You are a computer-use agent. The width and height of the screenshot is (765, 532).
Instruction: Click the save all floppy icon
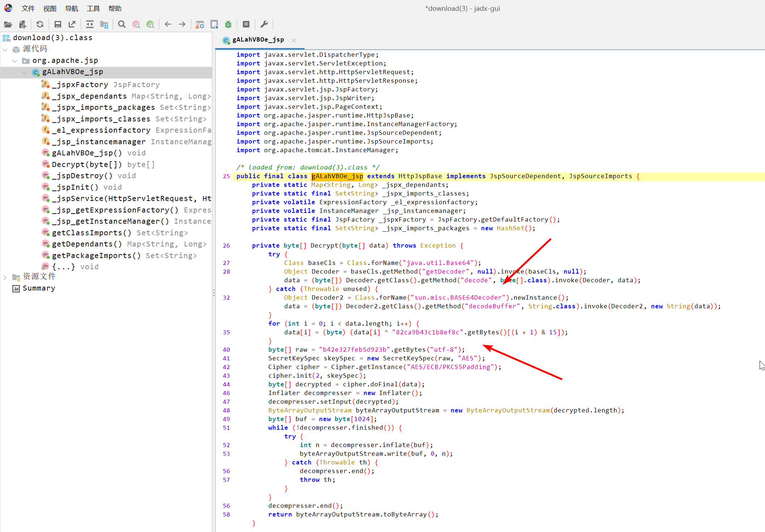[58, 25]
